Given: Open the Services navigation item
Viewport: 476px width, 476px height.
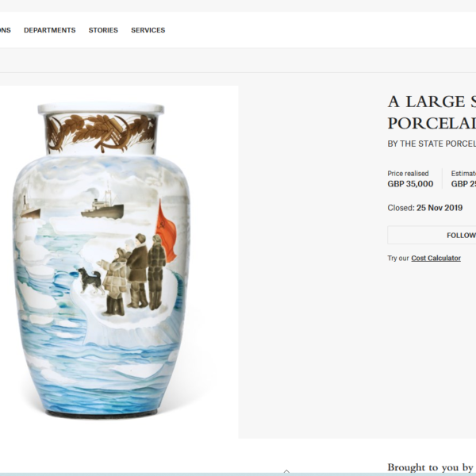Looking at the screenshot, I should [148, 30].
